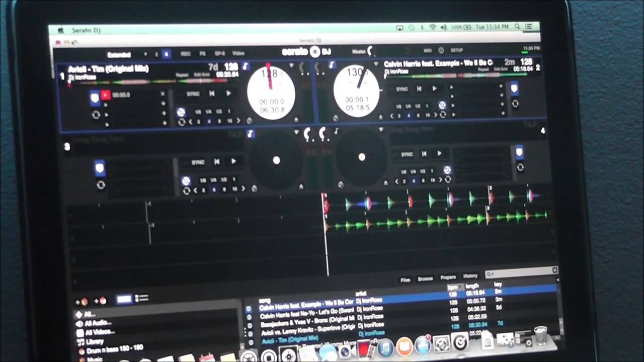644x362 pixels.
Task: Open the Files panel tab
Action: pos(405,280)
